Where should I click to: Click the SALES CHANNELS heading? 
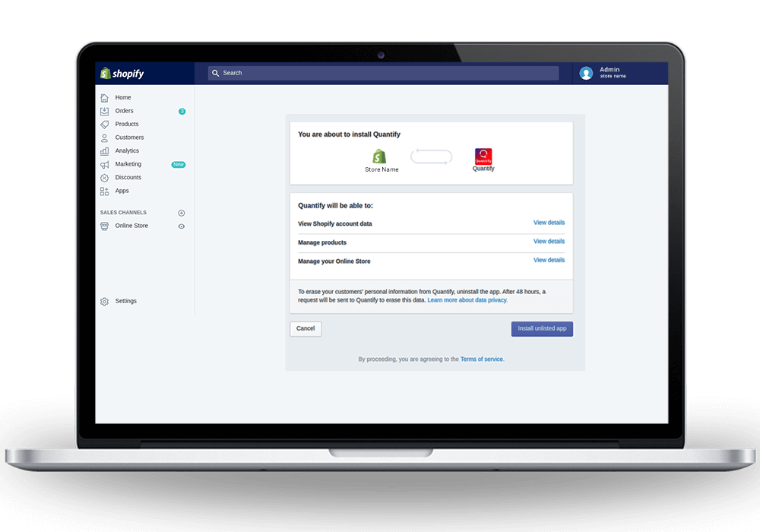pos(123,213)
